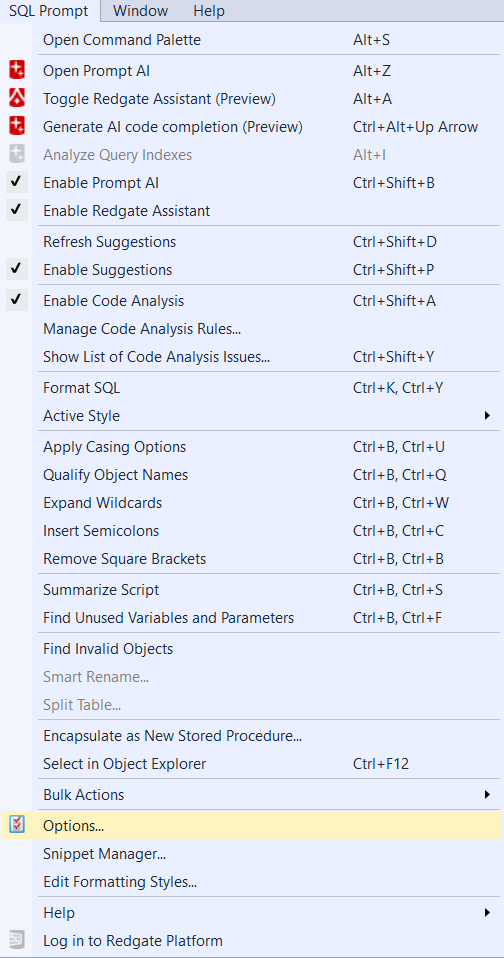
Task: Click the Redgate Assistant toggle icon
Action: tap(17, 98)
